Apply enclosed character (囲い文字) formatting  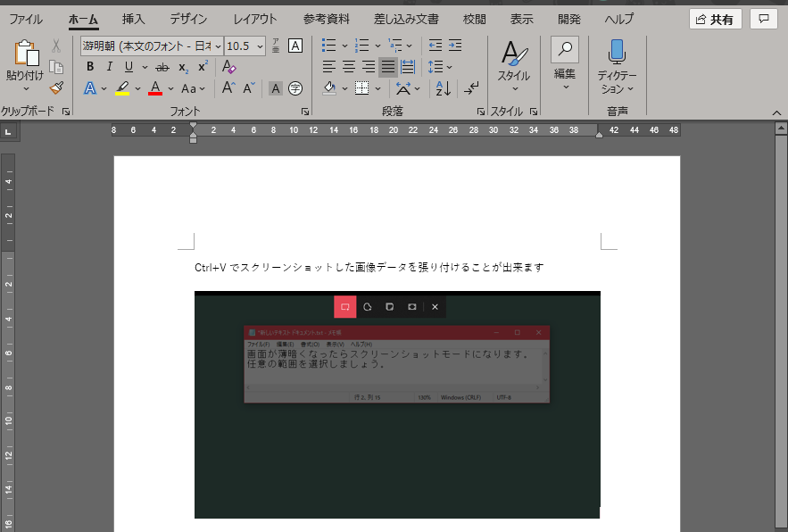pos(295,88)
